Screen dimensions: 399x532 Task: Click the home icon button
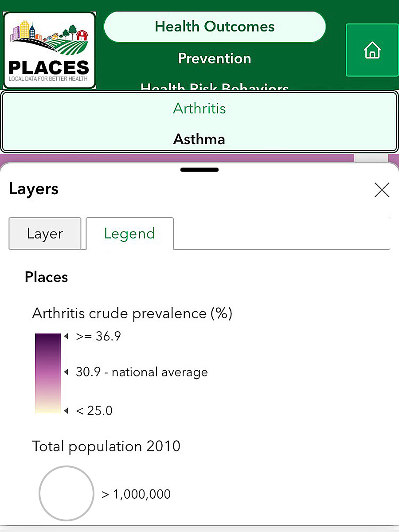(372, 50)
